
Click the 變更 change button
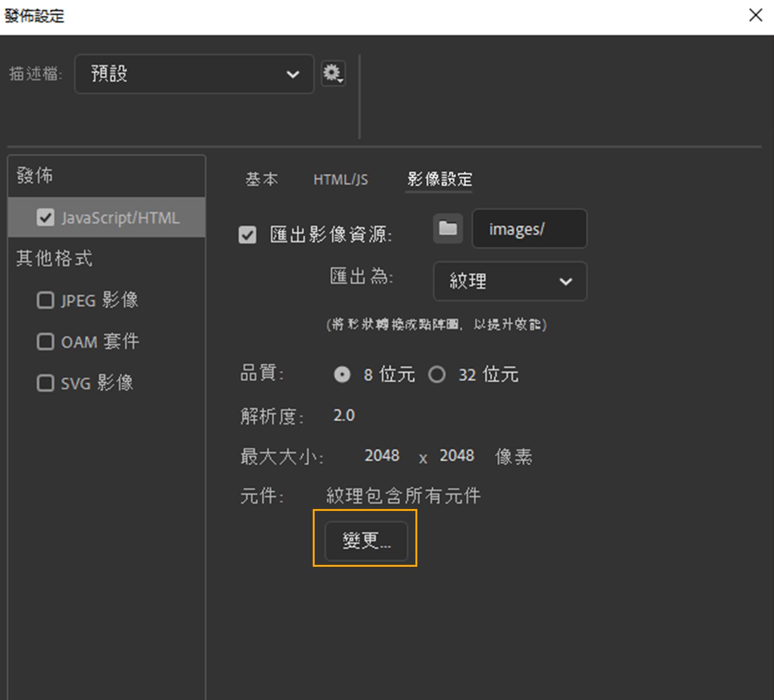[x=366, y=540]
